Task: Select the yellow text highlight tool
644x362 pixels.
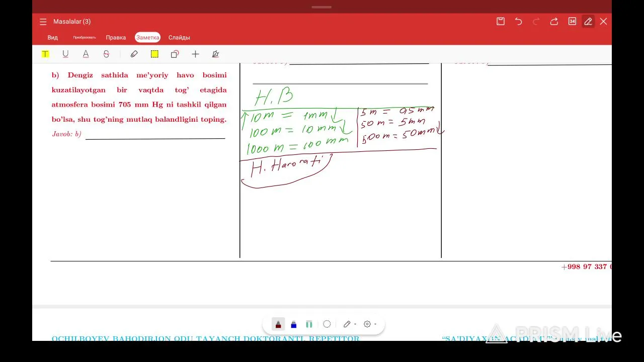Action: (x=45, y=54)
